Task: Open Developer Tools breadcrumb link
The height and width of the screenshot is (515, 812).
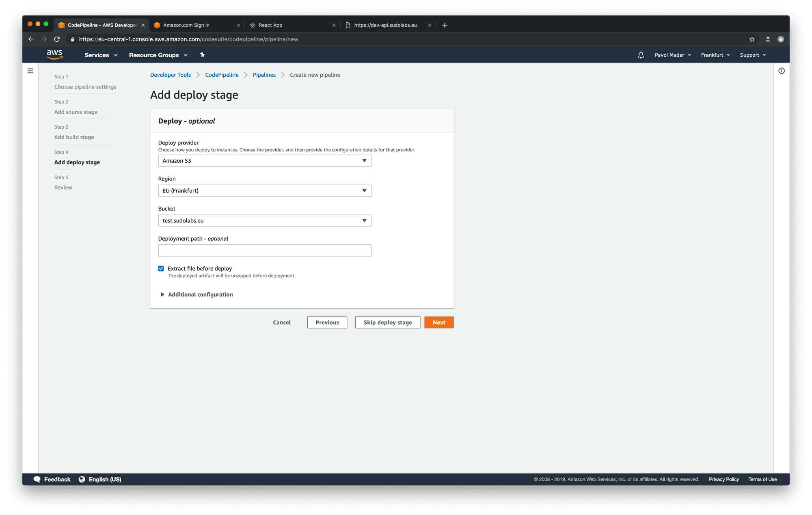Action: [x=171, y=75]
